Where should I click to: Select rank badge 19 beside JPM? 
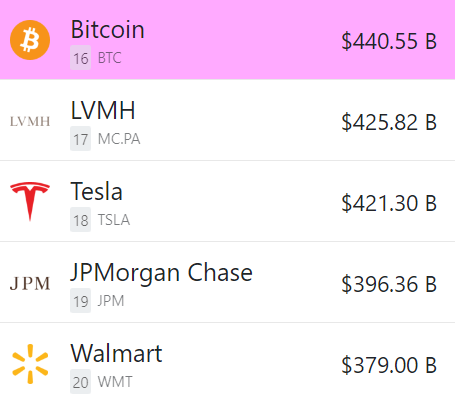click(80, 301)
